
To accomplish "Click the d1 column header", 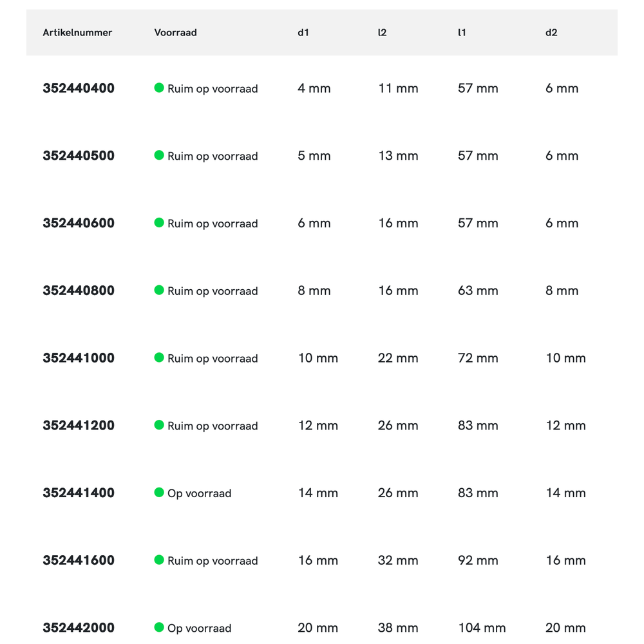I will (x=303, y=32).
